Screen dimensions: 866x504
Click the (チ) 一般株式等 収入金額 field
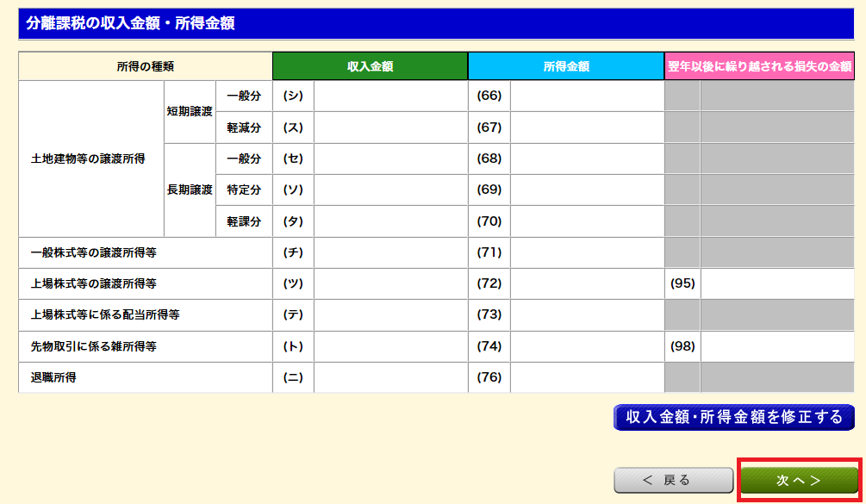pos(390,252)
